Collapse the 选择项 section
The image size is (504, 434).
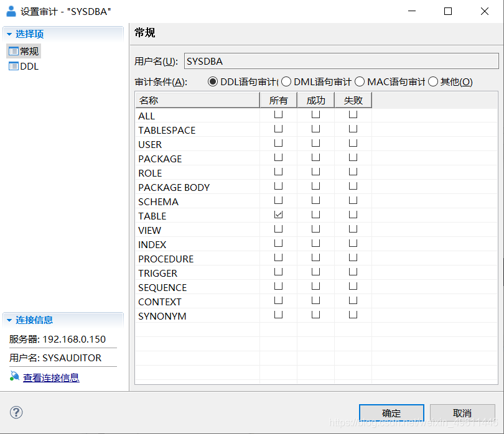(x=9, y=34)
